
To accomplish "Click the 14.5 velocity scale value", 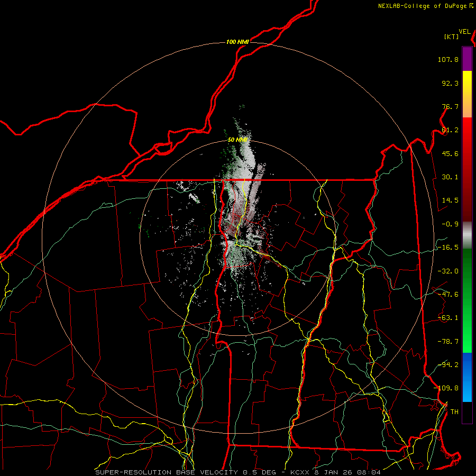I will click(450, 200).
